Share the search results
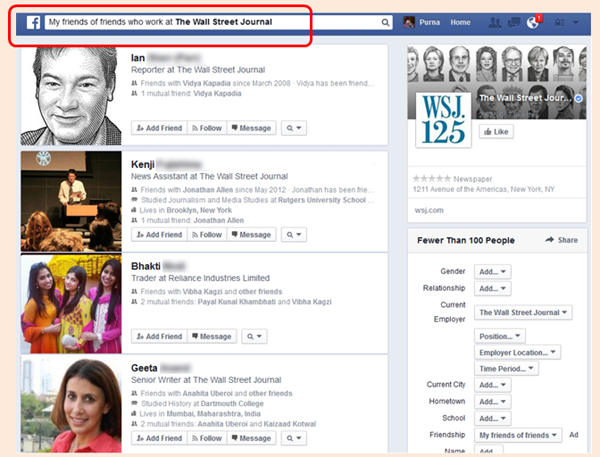Viewport: 600px width, 457px height. pos(561,240)
